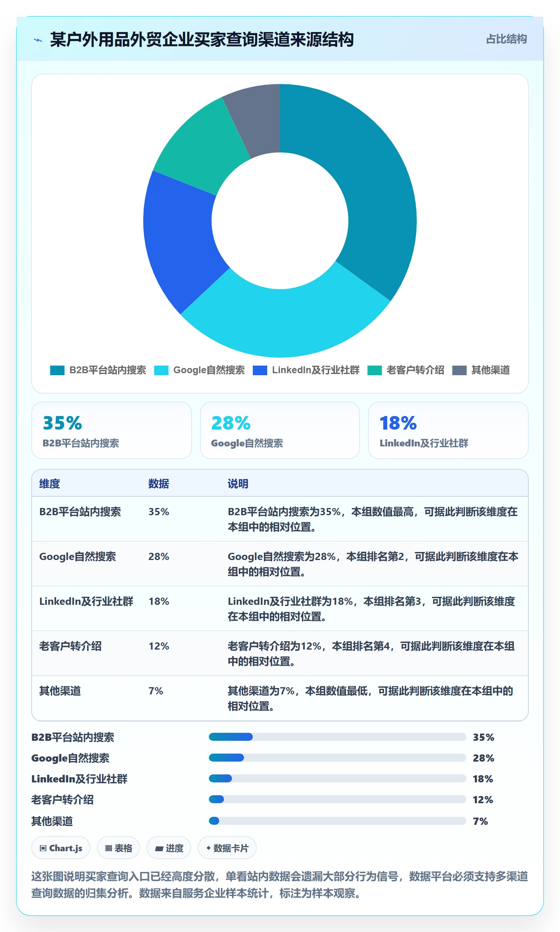
Task: Click the LinkedIn及行业社群 table row name
Action: coord(86,601)
